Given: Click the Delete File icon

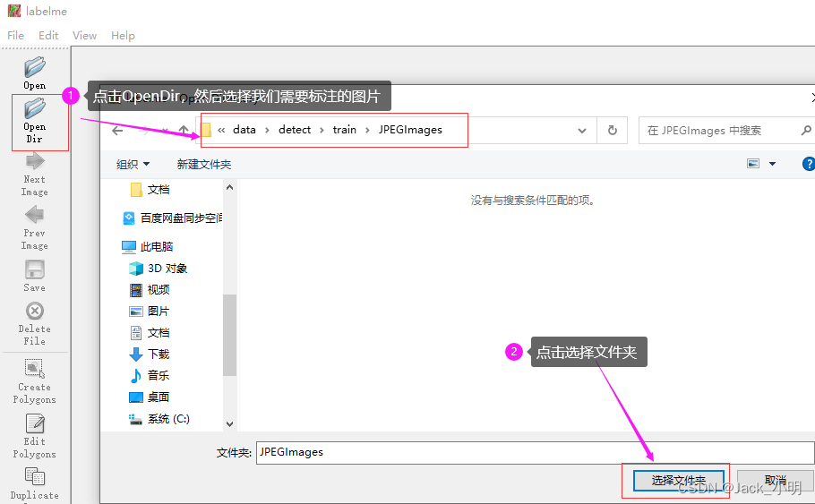Looking at the screenshot, I should point(35,324).
